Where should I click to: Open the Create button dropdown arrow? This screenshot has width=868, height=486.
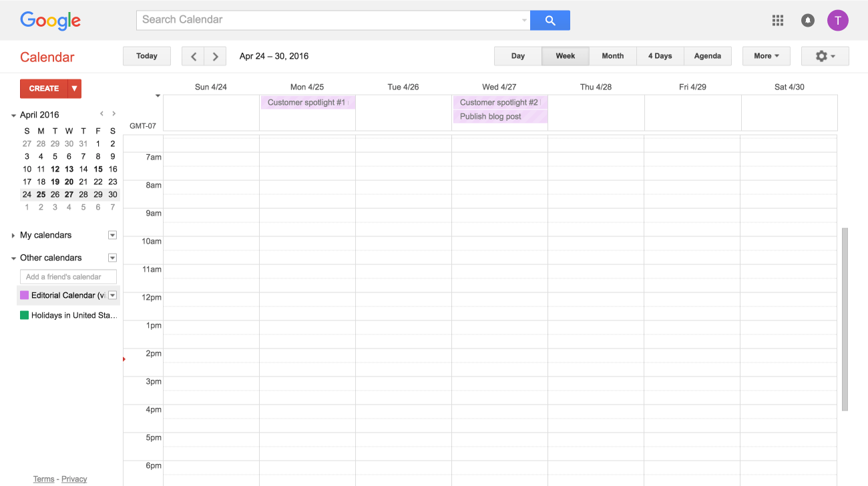click(x=74, y=88)
